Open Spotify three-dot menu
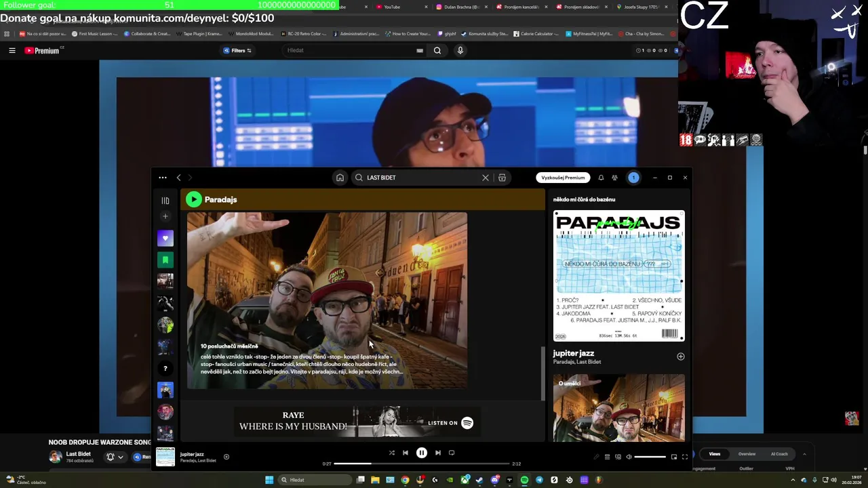 [163, 178]
